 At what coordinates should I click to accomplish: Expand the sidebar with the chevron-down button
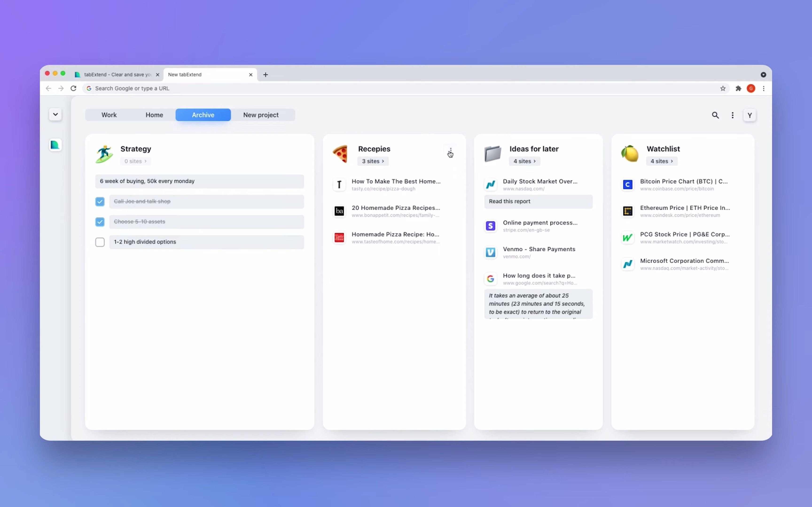55,114
